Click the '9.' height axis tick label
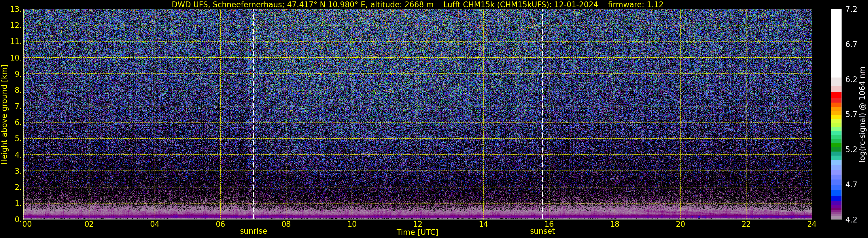Viewport: 868px width, 238px height. [x=18, y=74]
